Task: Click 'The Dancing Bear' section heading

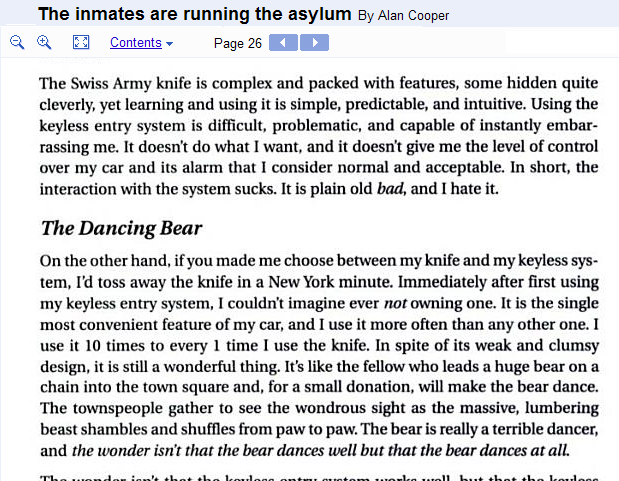Action: (122, 229)
